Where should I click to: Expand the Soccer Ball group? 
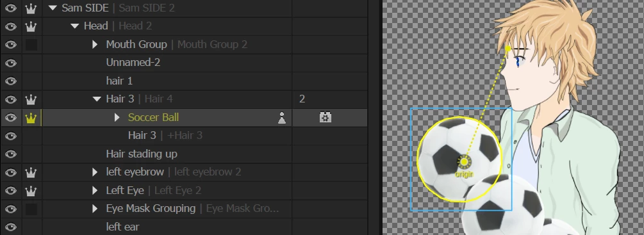coord(117,118)
